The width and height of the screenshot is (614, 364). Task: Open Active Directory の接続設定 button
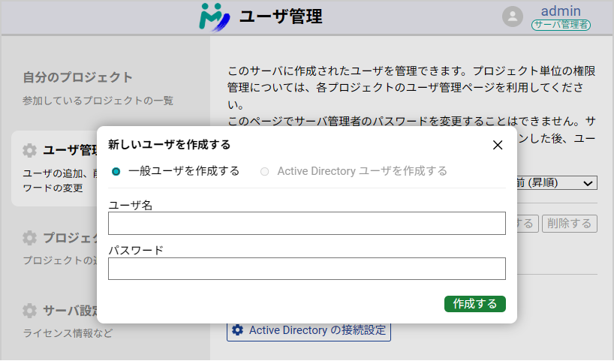pyautogui.click(x=309, y=331)
